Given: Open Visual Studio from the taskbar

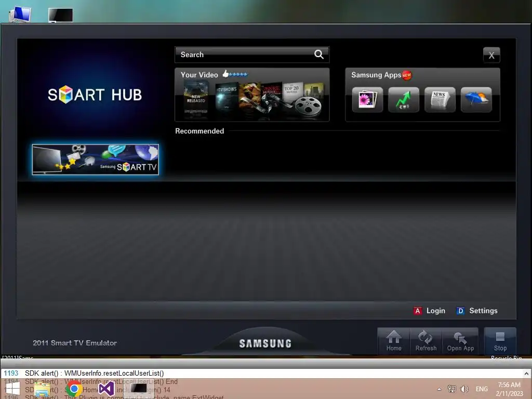Looking at the screenshot, I should (x=106, y=389).
